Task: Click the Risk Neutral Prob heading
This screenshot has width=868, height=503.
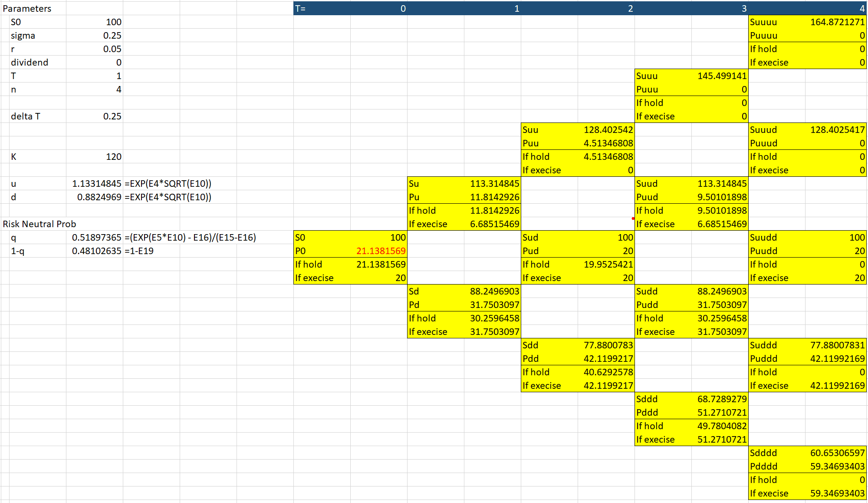Action: coord(39,224)
